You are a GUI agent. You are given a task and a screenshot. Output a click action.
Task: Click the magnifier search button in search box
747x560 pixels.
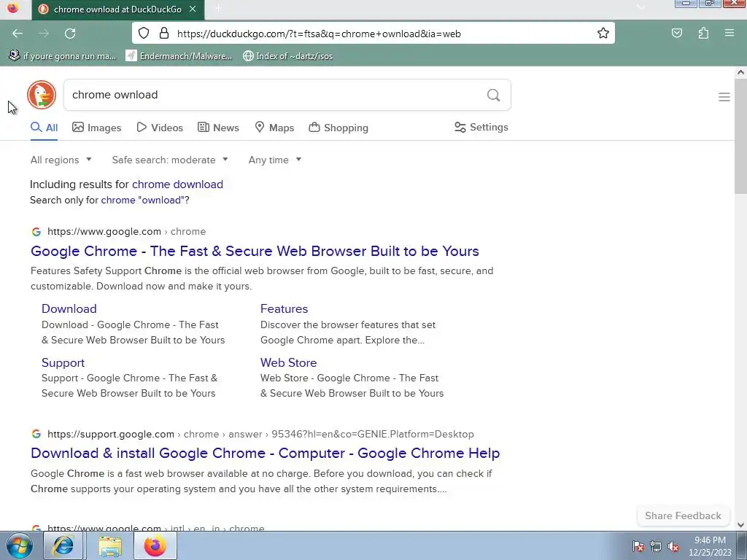[494, 95]
